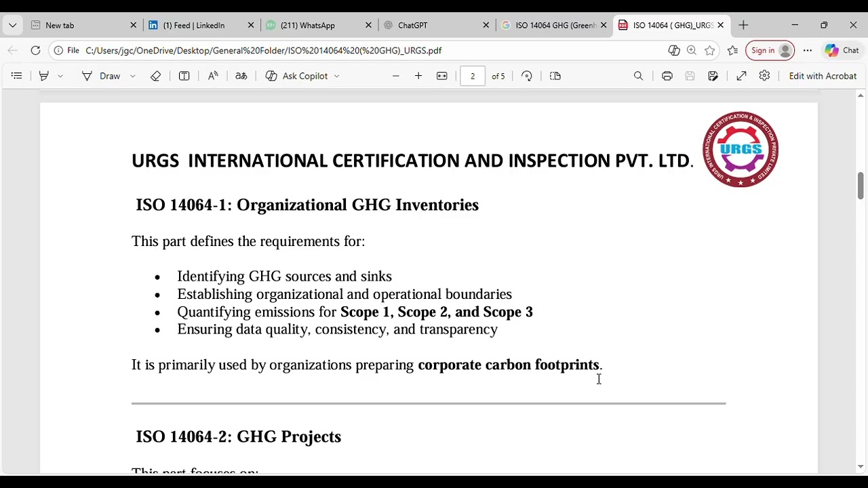Switch to the New tab tab
This screenshot has width=868, height=488.
[81, 25]
